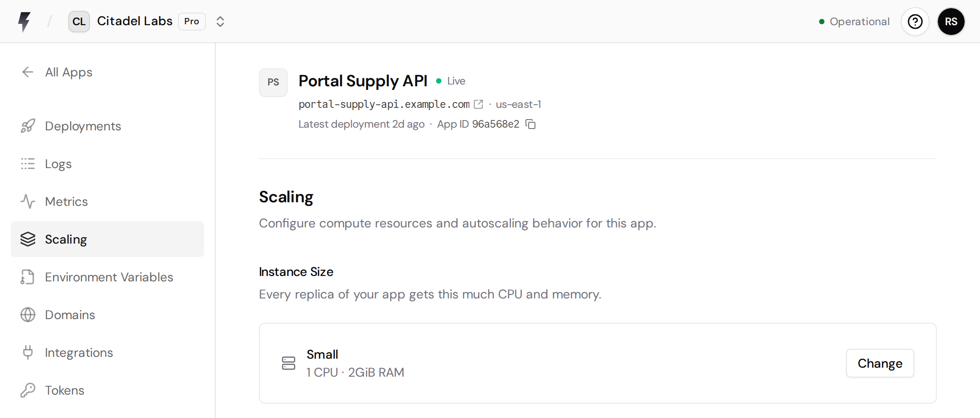Image resolution: width=980 pixels, height=418 pixels.
Task: Click the server icon in the Small instance card
Action: 289,363
